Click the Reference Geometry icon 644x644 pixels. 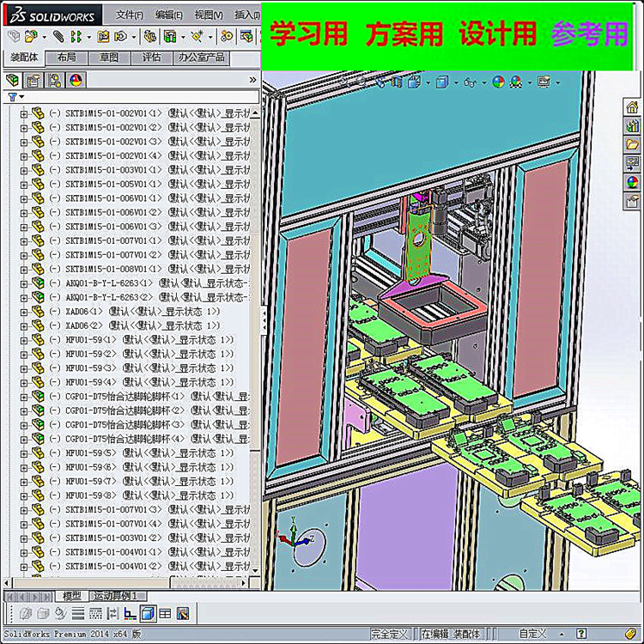coord(197,37)
